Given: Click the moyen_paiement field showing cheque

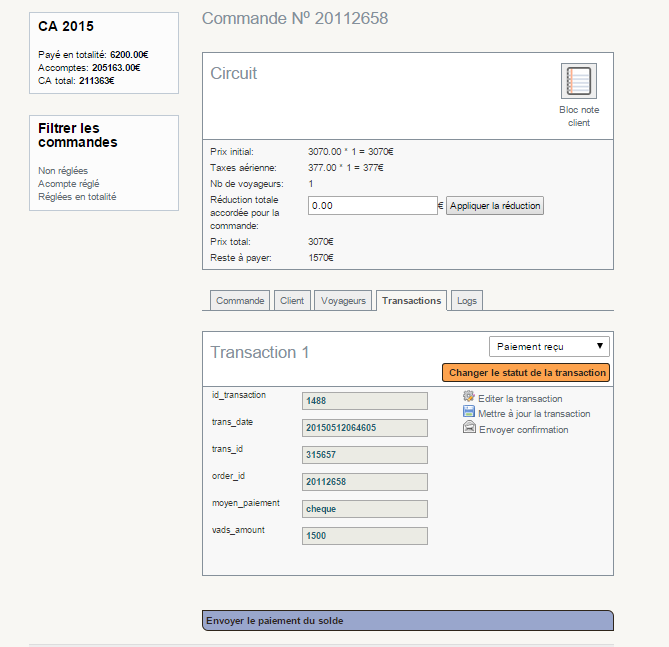Looking at the screenshot, I should click(x=364, y=509).
